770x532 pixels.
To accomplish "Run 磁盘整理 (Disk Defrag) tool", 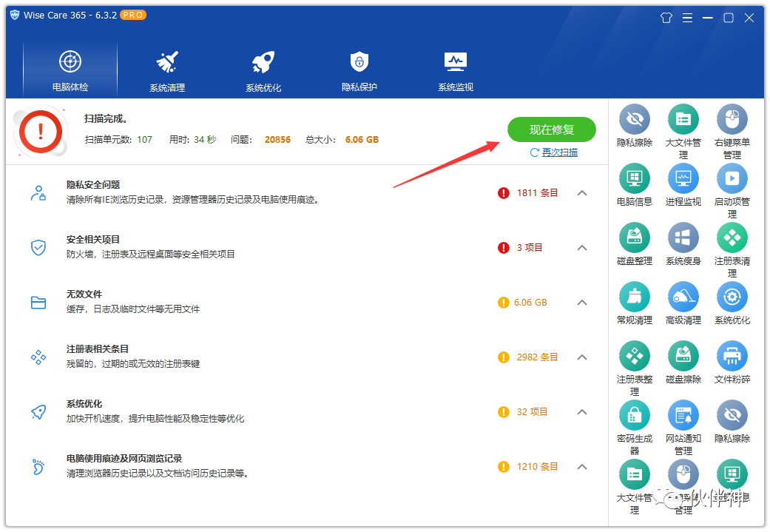I will tap(634, 238).
